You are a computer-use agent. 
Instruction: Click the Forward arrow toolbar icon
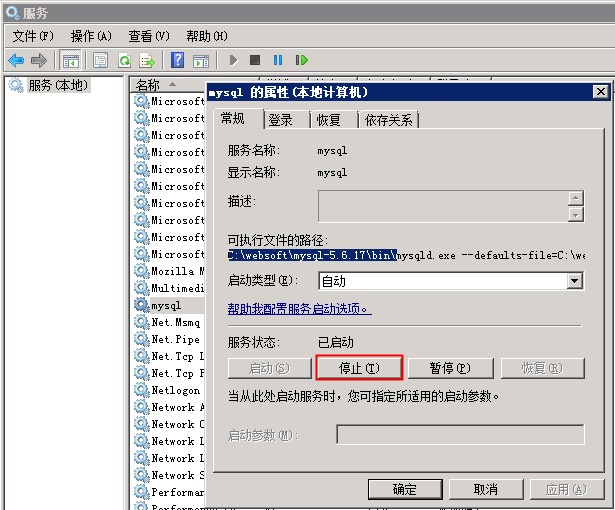pyautogui.click(x=39, y=61)
